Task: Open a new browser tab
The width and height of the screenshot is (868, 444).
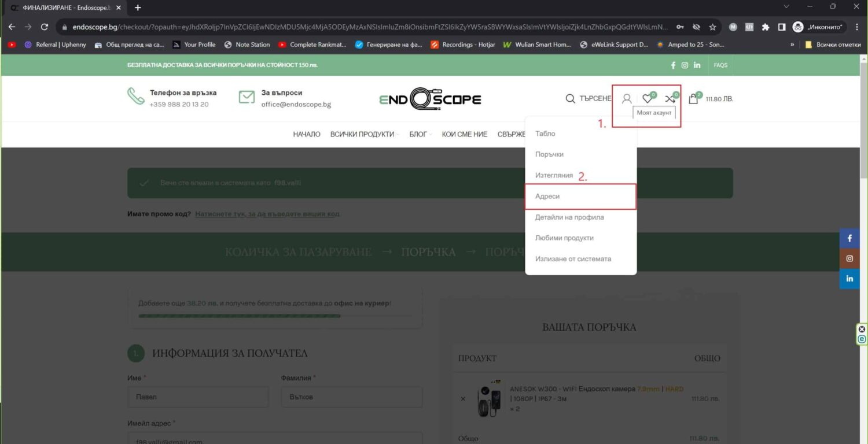Action: (x=138, y=8)
